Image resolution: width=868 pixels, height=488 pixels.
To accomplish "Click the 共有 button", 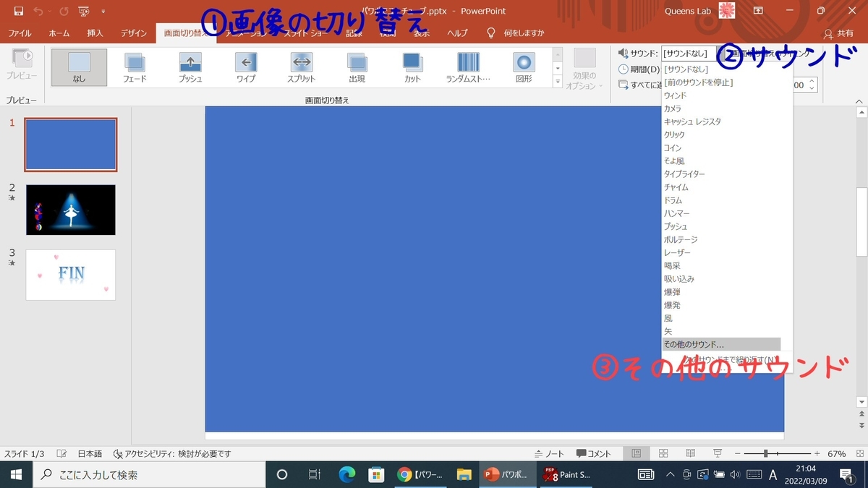I will coord(845,33).
